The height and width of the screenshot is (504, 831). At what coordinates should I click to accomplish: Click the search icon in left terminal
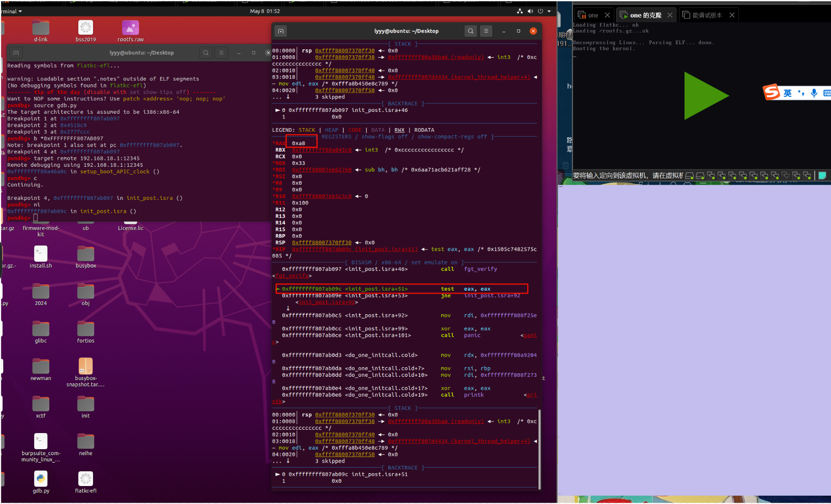point(206,53)
